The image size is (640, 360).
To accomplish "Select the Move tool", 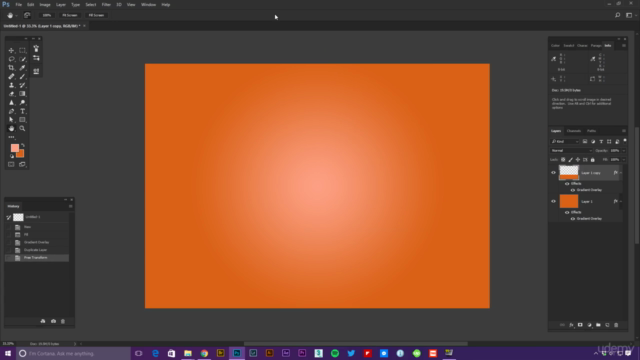I will [x=11, y=51].
